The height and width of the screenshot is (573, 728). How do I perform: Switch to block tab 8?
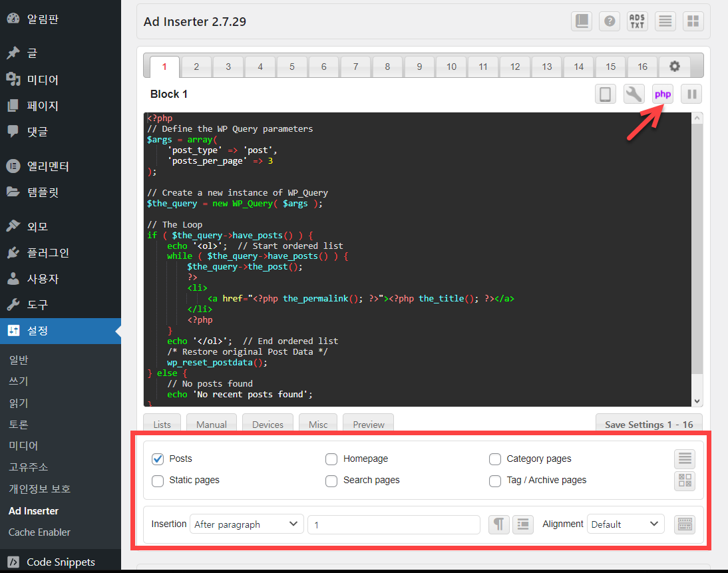point(387,67)
